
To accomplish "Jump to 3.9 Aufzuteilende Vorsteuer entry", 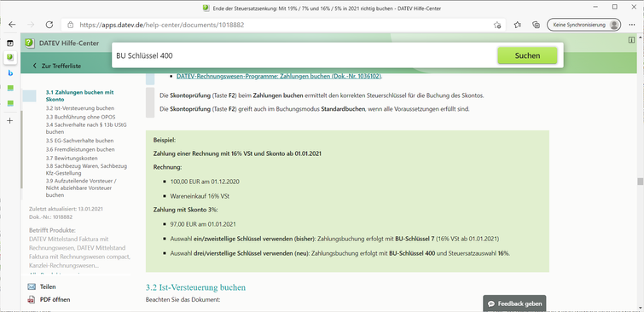I will pyautogui.click(x=82, y=188).
